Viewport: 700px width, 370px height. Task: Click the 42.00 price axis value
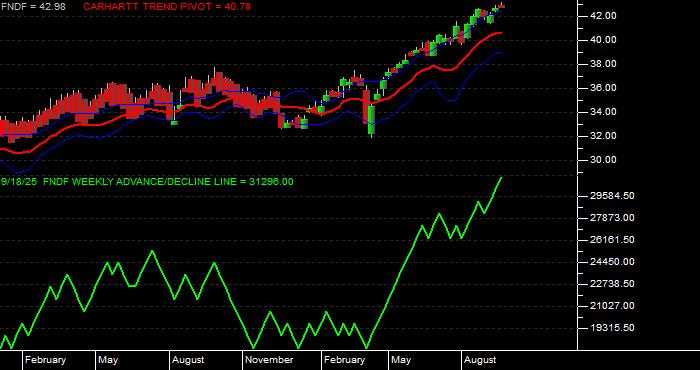[x=603, y=16]
